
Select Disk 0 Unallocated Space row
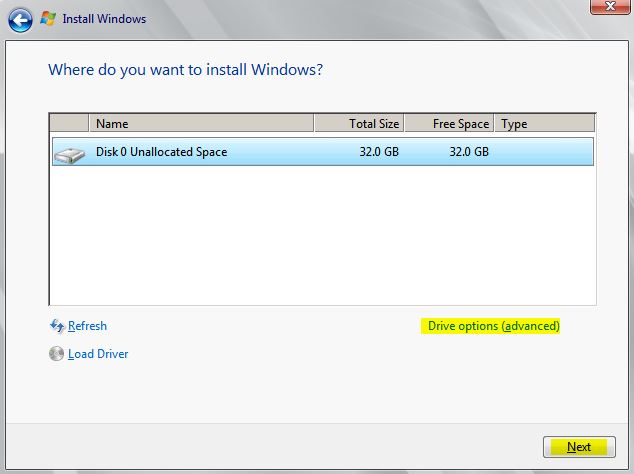(x=323, y=152)
